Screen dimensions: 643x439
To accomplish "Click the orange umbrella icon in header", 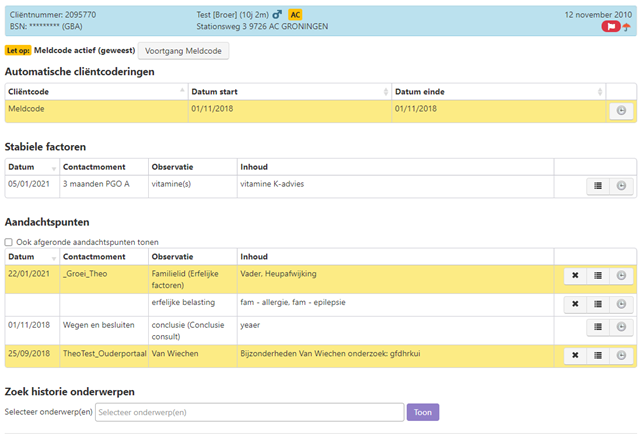I will tap(626, 27).
